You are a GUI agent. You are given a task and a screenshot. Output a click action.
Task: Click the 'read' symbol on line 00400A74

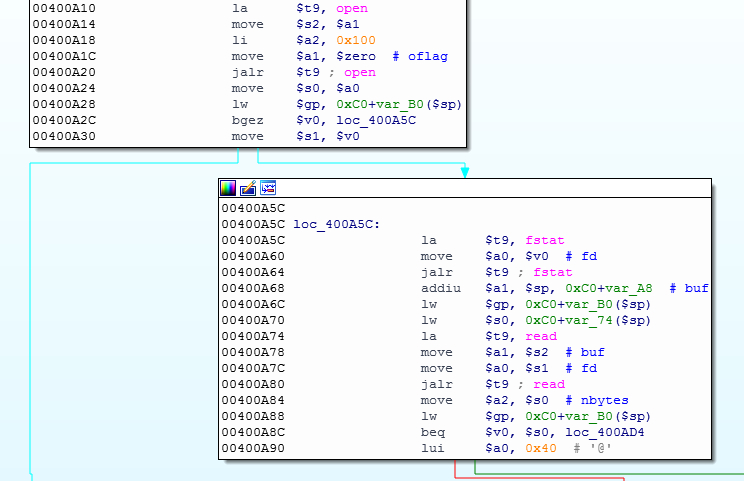541,336
